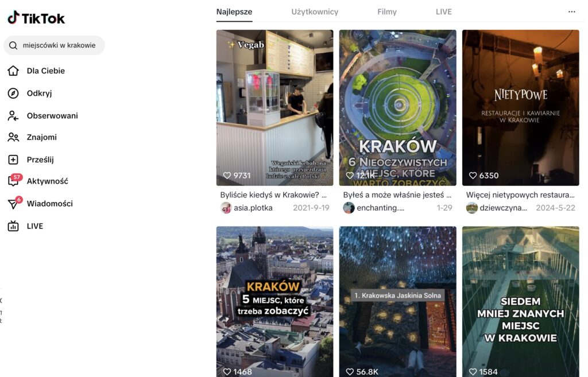Select the Obserwowani person icon
588x377 pixels.
[13, 116]
